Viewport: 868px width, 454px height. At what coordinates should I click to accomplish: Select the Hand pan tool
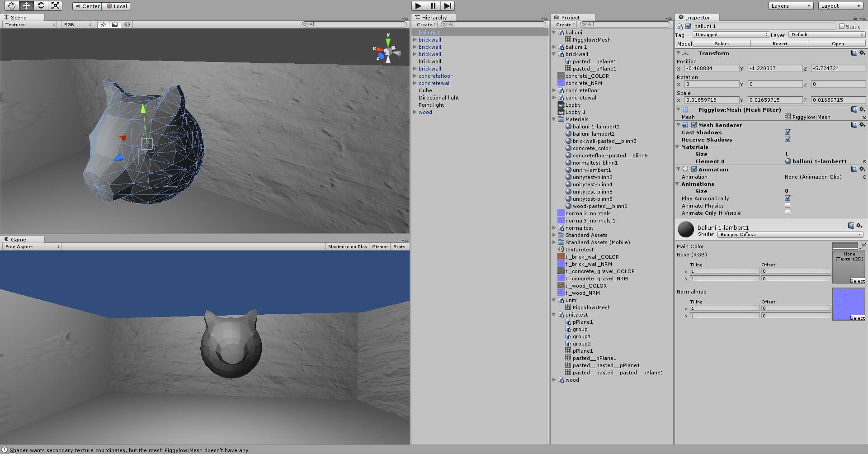[x=11, y=6]
